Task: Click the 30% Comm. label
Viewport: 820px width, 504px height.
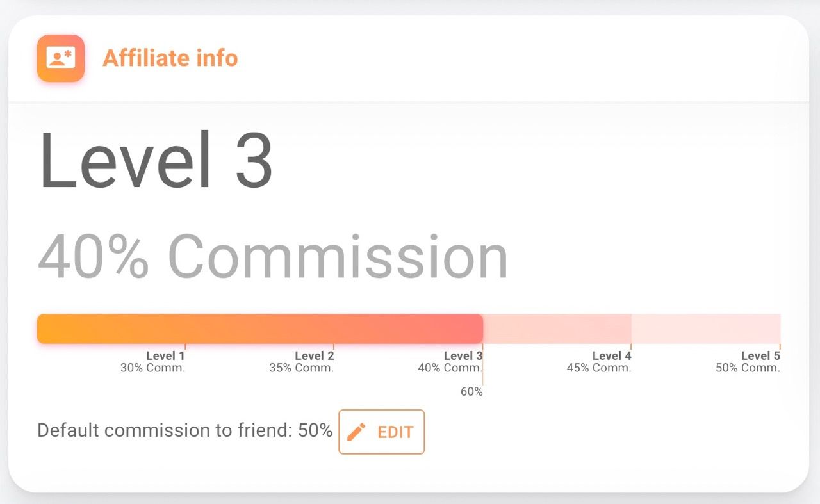Action: click(x=152, y=368)
